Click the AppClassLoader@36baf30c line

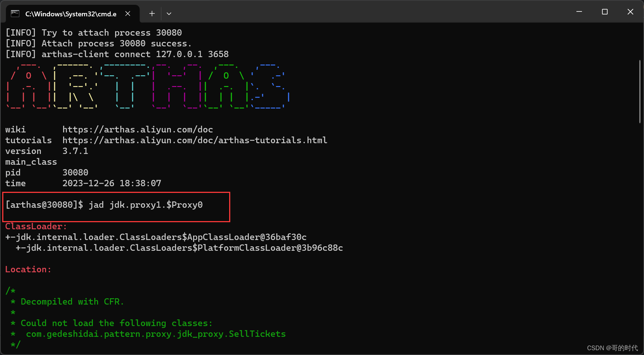click(x=156, y=237)
